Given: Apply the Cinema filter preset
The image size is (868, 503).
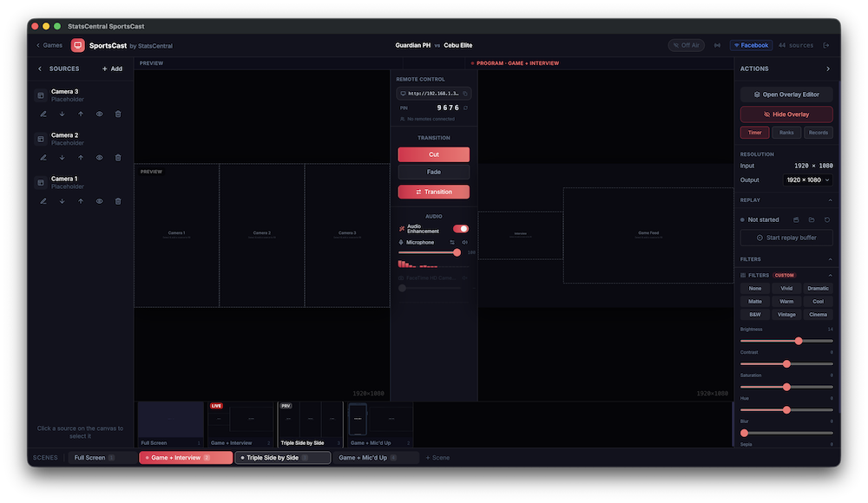Looking at the screenshot, I should [x=818, y=315].
